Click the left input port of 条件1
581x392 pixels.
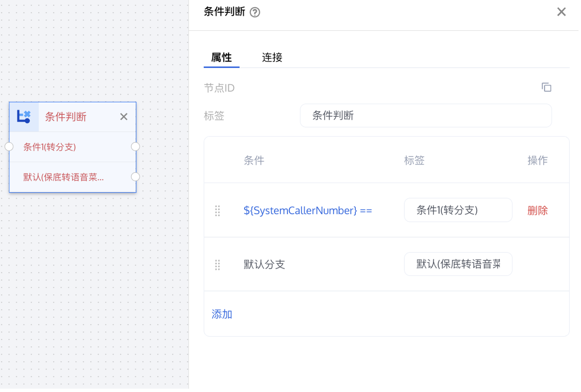(9, 147)
